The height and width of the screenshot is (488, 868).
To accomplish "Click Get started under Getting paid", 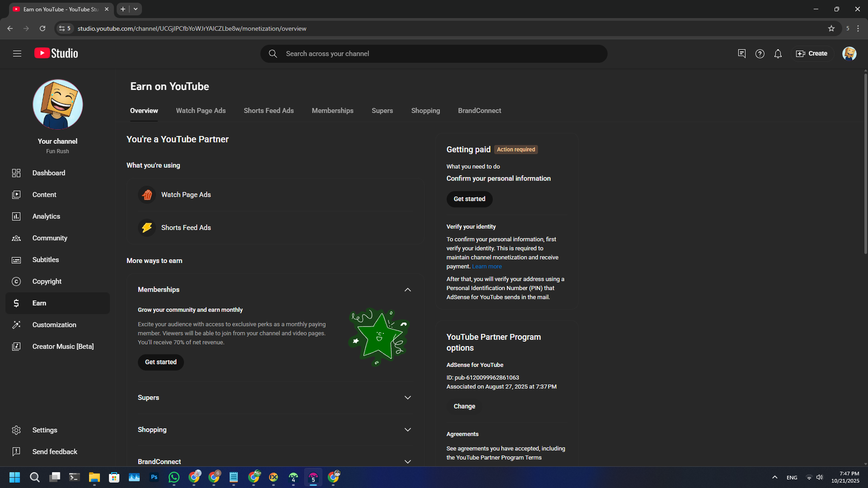I will (x=469, y=199).
